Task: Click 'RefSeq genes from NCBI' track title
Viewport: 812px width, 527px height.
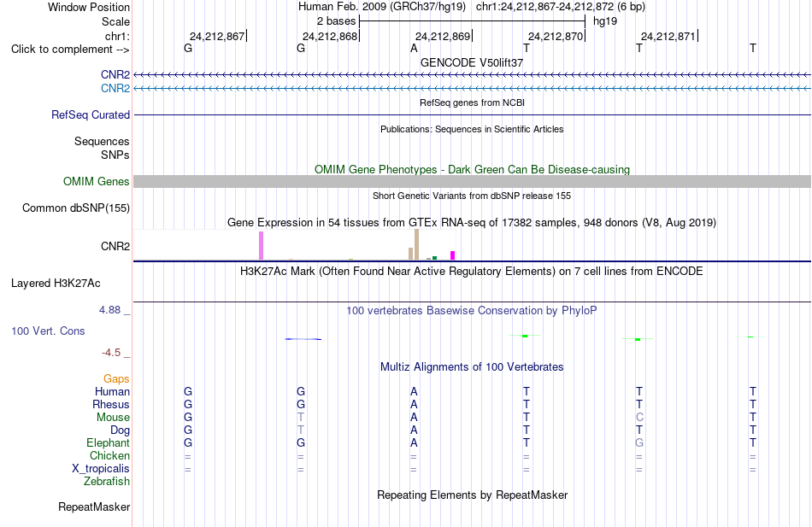Action: [x=473, y=102]
